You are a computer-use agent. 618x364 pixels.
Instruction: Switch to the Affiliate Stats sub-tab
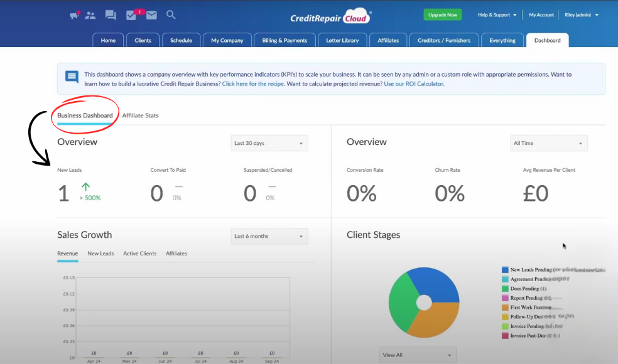click(140, 115)
